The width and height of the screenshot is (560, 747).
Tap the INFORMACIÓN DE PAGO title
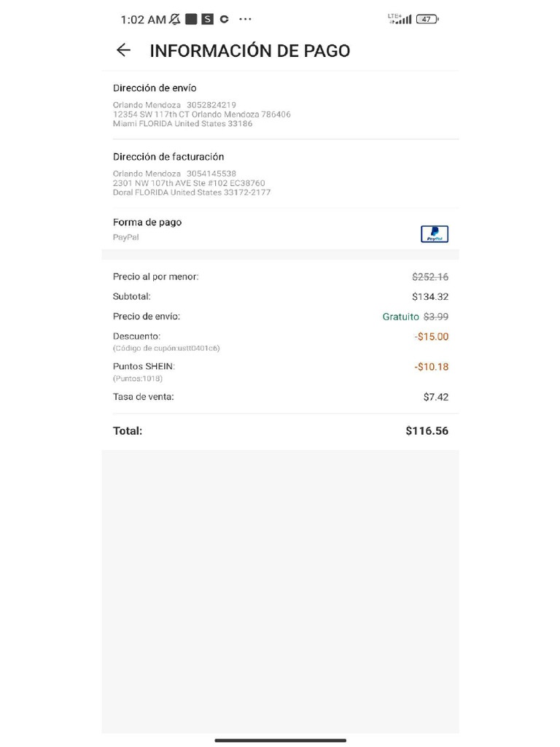[x=250, y=50]
